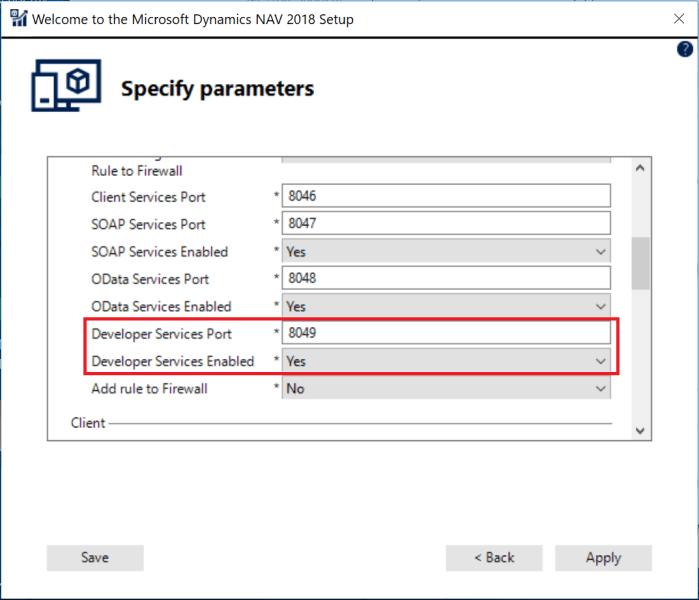The width and height of the screenshot is (699, 600).
Task: Click the Apply button
Action: (603, 558)
